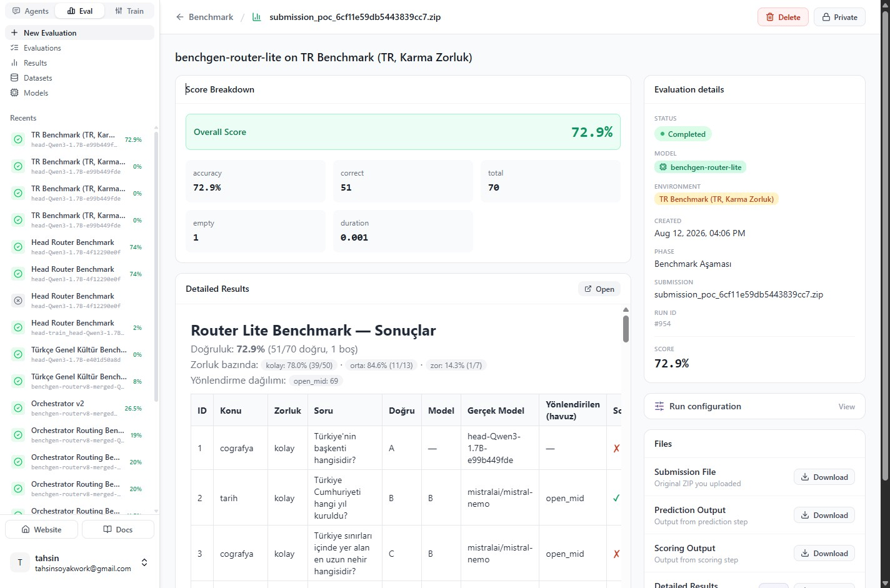The width and height of the screenshot is (890, 588).
Task: Open the Docs link
Action: (x=118, y=529)
